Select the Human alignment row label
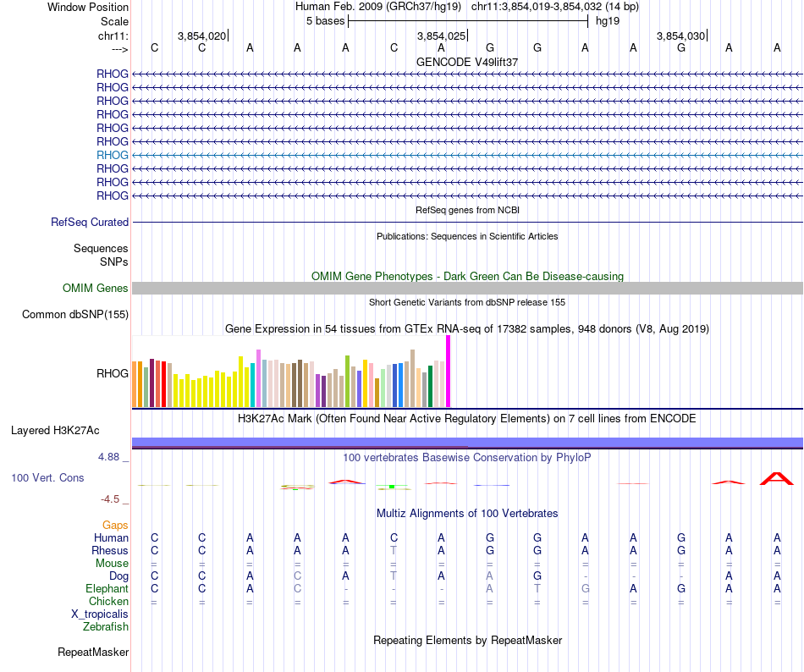The image size is (804, 672). [111, 537]
